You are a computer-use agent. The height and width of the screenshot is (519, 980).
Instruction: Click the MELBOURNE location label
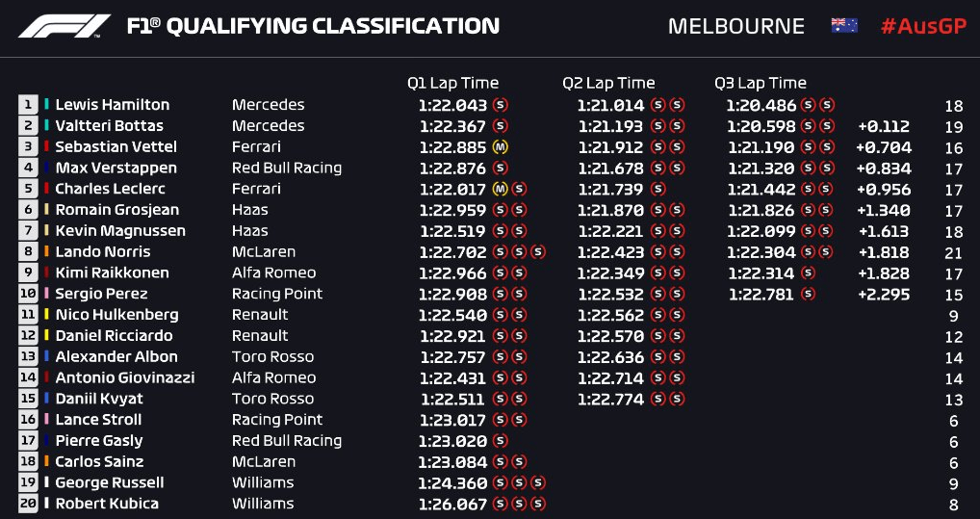(736, 26)
